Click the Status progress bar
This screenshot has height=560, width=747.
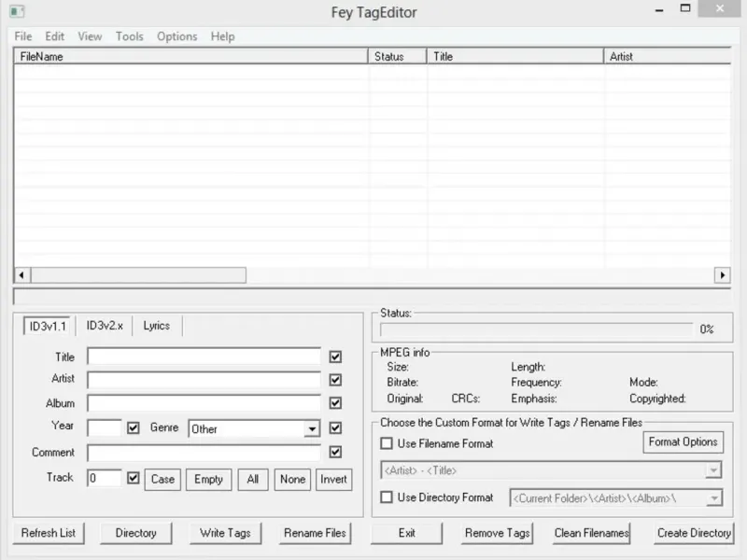(x=536, y=329)
